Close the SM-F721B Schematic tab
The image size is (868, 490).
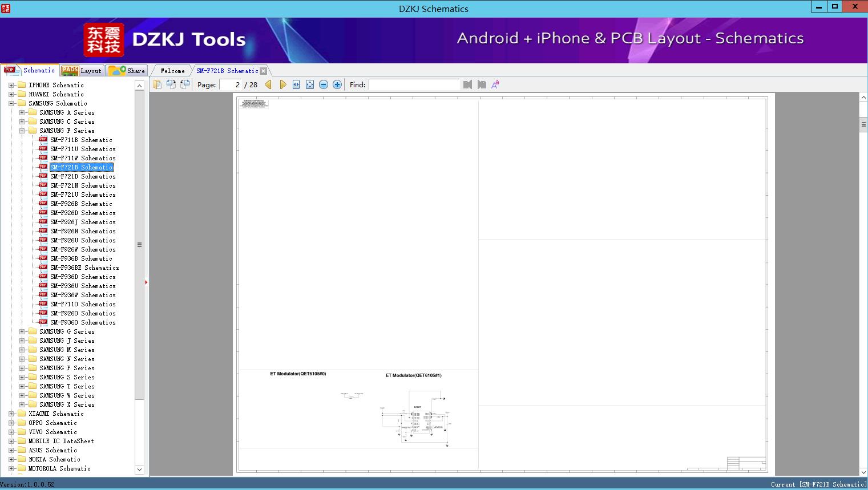pyautogui.click(x=263, y=71)
